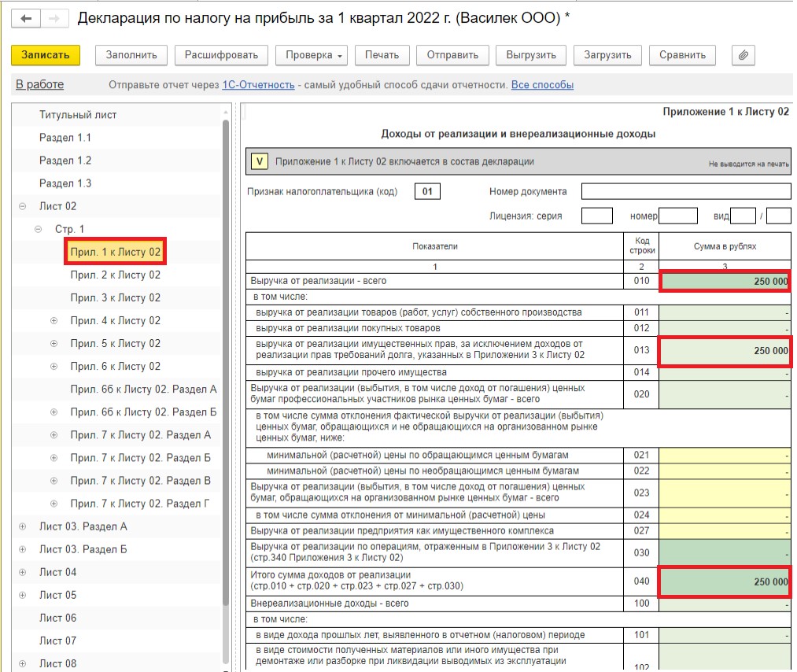The height and width of the screenshot is (672, 797).
Task: Click line 021 yellow amount cell
Action: point(725,456)
